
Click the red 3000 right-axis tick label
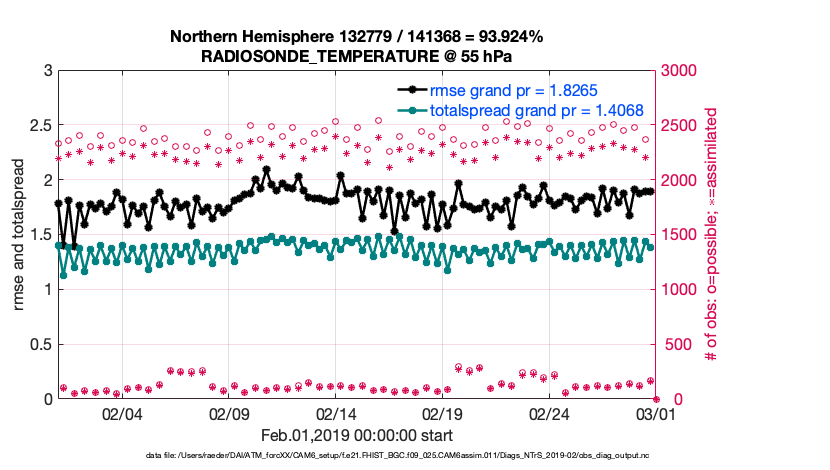[x=675, y=71]
